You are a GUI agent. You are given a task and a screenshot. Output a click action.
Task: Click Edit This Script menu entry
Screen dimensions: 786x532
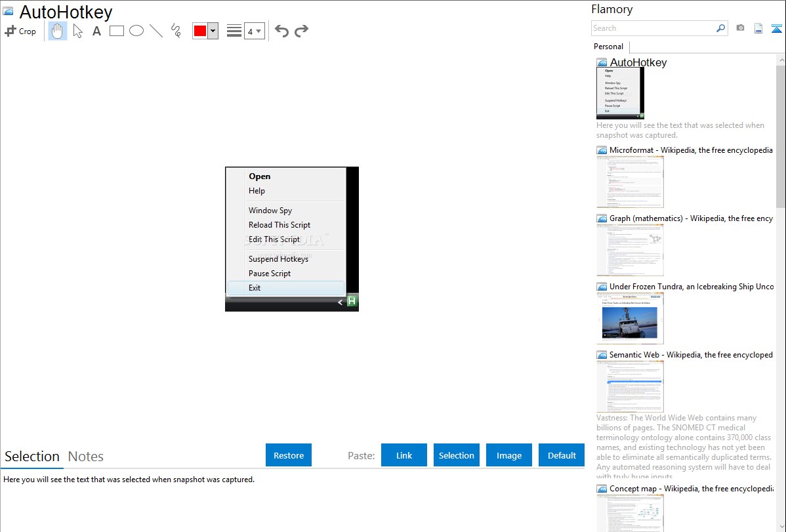click(274, 239)
